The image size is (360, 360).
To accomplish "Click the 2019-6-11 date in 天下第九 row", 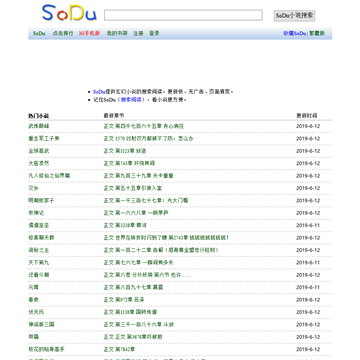I will (308, 262).
